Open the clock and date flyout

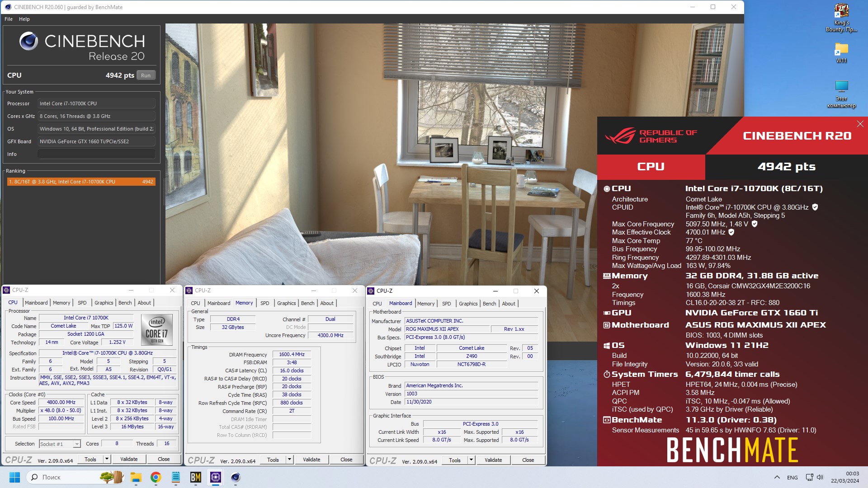coord(844,477)
